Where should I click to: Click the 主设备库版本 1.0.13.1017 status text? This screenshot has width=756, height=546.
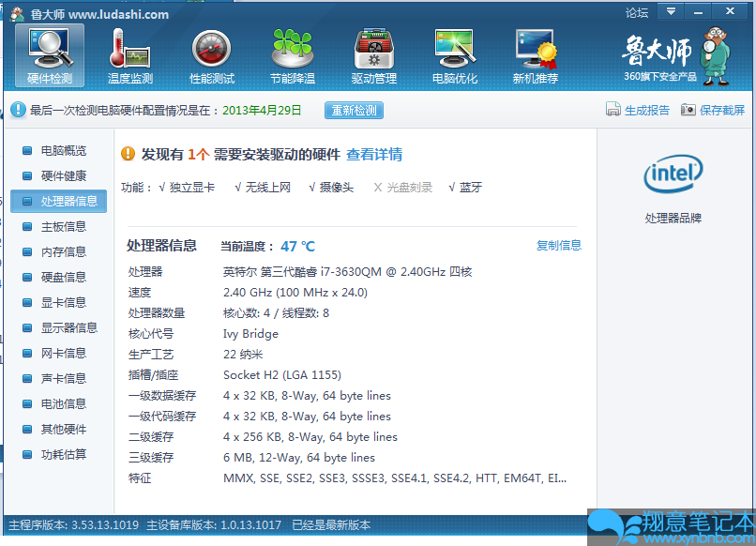(214, 524)
